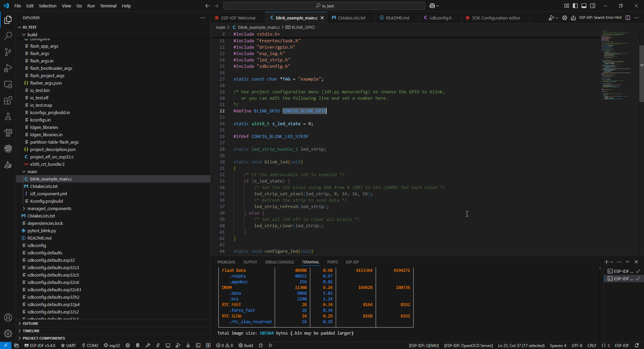Image resolution: width=644 pixels, height=349 pixels.
Task: Open Run and Debug view
Action: tap(8, 68)
